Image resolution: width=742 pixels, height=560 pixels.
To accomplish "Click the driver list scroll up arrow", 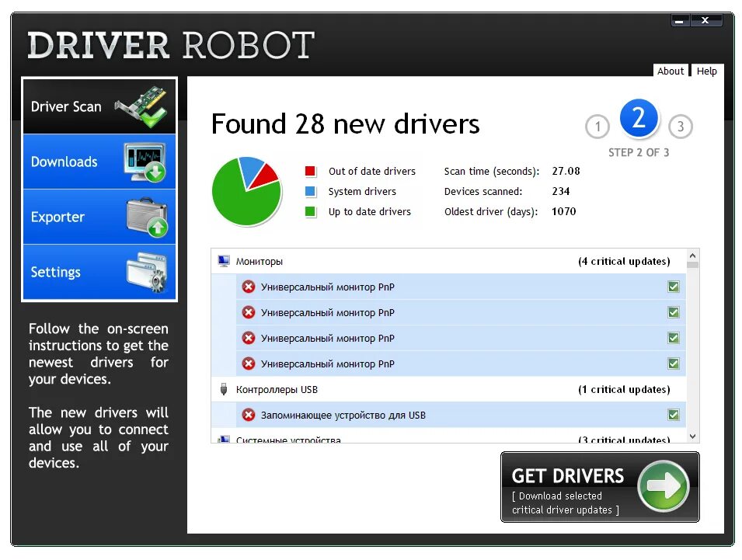I will click(x=692, y=256).
